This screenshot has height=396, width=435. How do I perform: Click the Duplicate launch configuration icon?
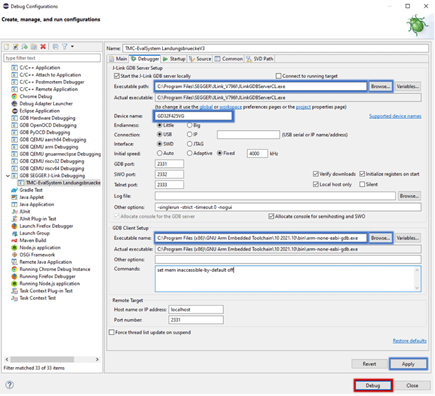pos(34,47)
